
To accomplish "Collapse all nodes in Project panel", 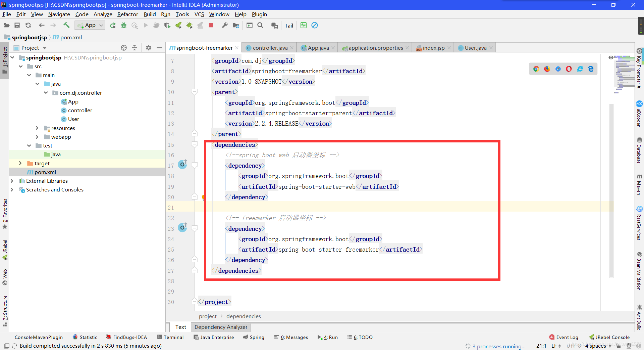I will click(x=135, y=48).
